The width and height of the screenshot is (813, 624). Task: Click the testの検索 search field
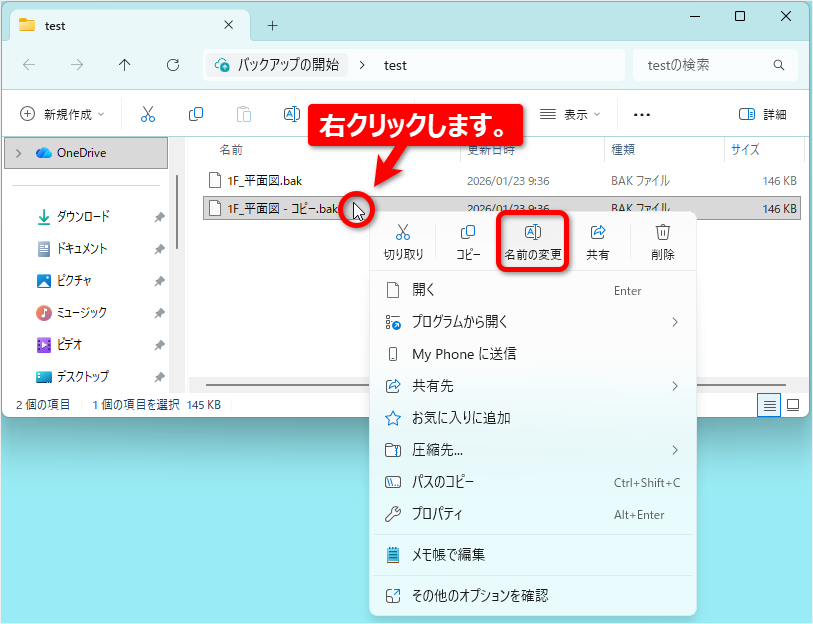(715, 65)
